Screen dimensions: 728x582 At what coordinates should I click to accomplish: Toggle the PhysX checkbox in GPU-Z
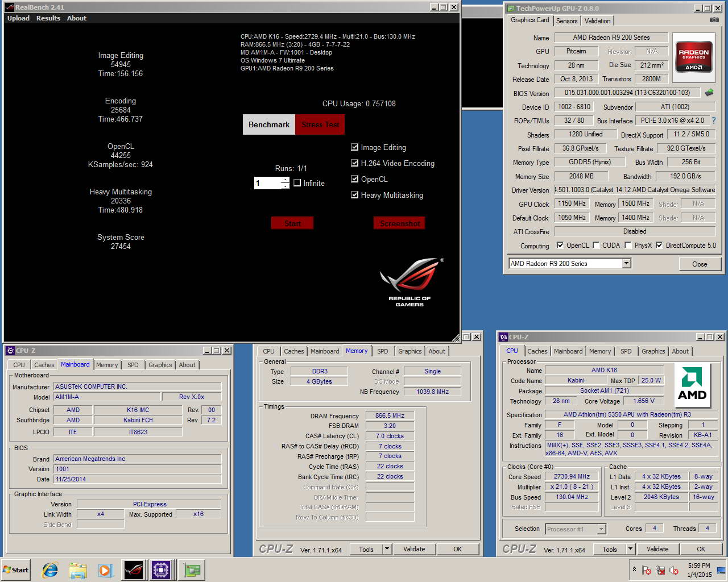[x=628, y=246]
